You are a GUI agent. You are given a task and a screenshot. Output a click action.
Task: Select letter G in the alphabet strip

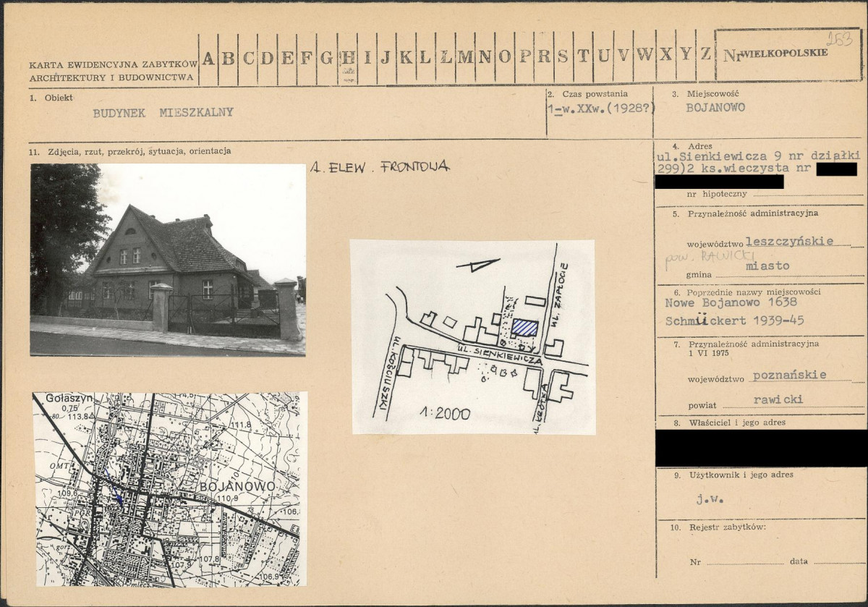(327, 58)
